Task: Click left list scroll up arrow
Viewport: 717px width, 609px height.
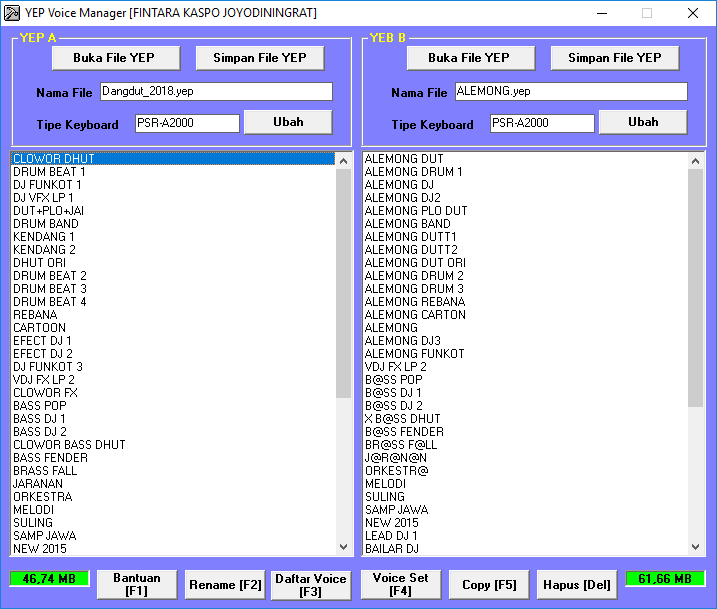Action: 343,161
